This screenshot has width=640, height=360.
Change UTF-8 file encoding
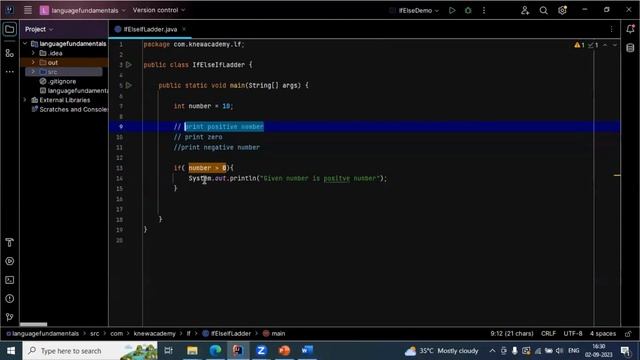pyautogui.click(x=573, y=333)
